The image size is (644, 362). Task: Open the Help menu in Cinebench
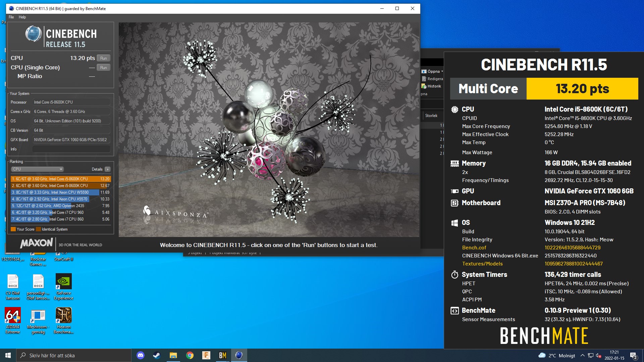pos(22,17)
